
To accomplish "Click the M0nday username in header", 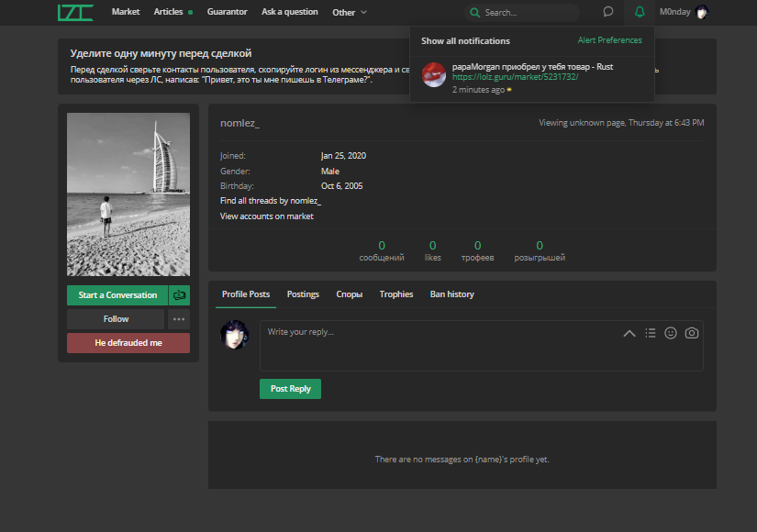I will (x=675, y=12).
